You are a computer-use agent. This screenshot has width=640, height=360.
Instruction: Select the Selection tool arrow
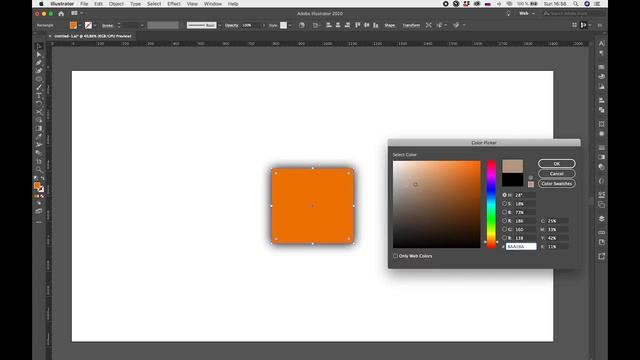coord(39,46)
